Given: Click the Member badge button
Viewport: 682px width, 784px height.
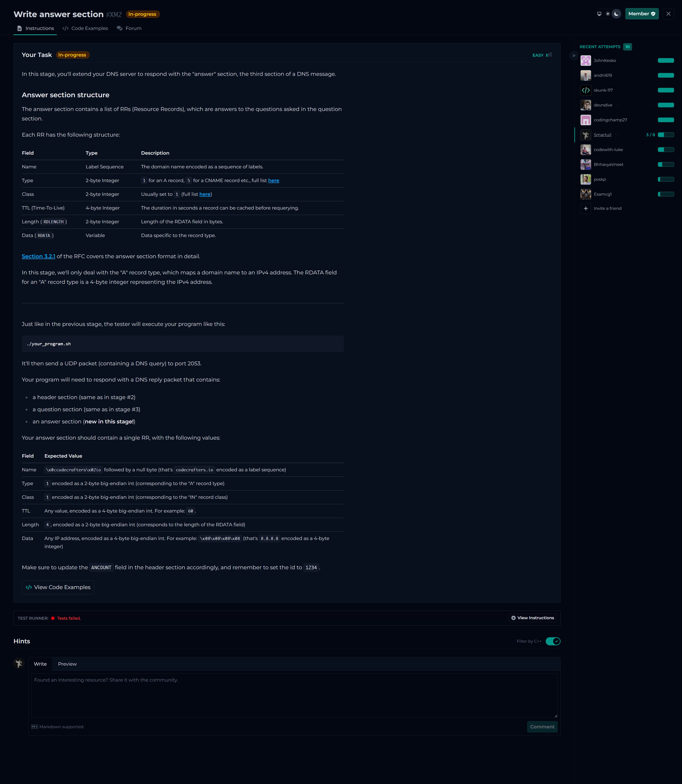Looking at the screenshot, I should pyautogui.click(x=641, y=14).
